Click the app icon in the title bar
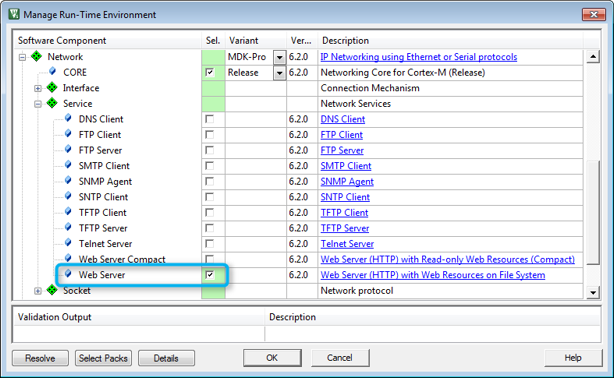614x378 pixels. point(14,14)
